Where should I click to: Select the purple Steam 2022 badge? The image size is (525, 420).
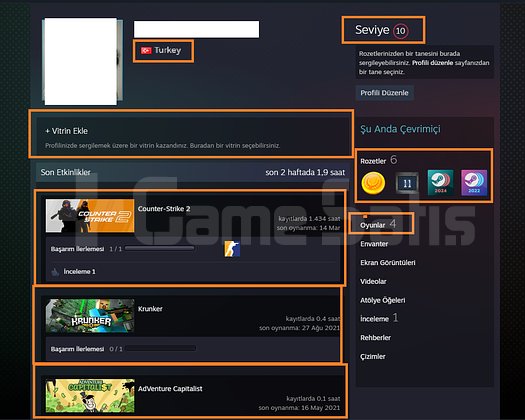pos(474,183)
